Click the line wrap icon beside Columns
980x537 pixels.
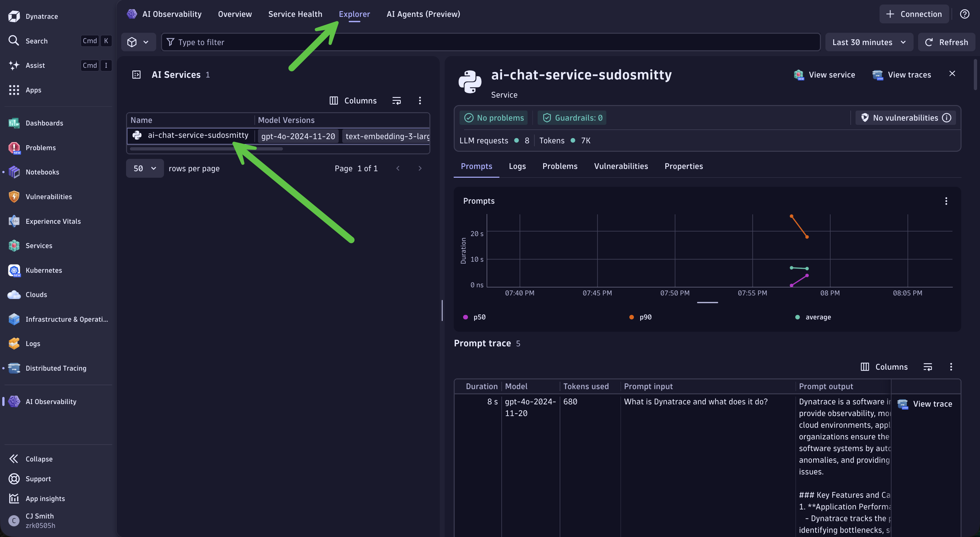coord(396,101)
